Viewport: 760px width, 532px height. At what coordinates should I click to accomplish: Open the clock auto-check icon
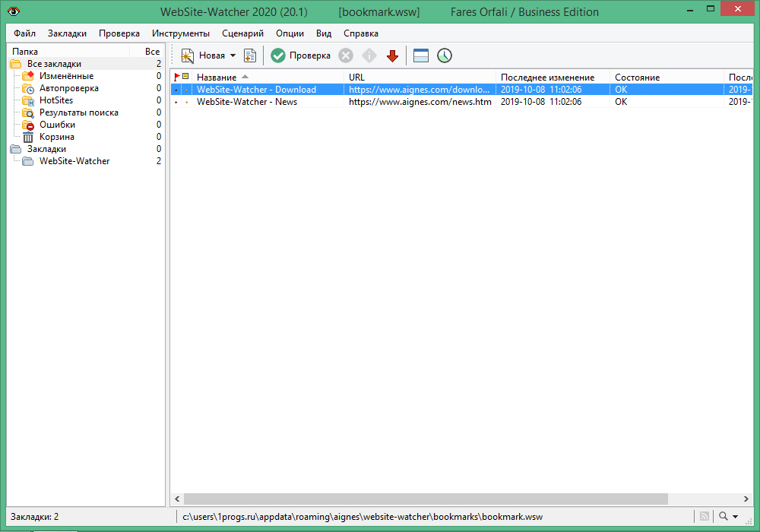point(444,55)
